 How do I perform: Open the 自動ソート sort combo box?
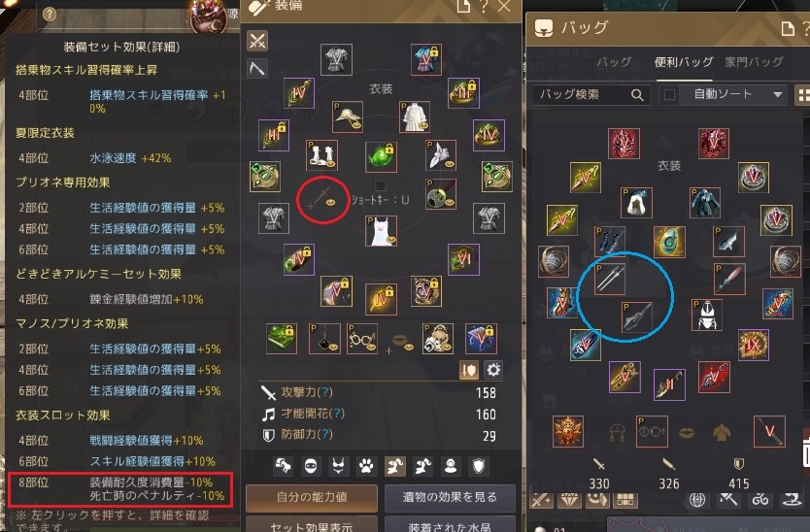(733, 95)
